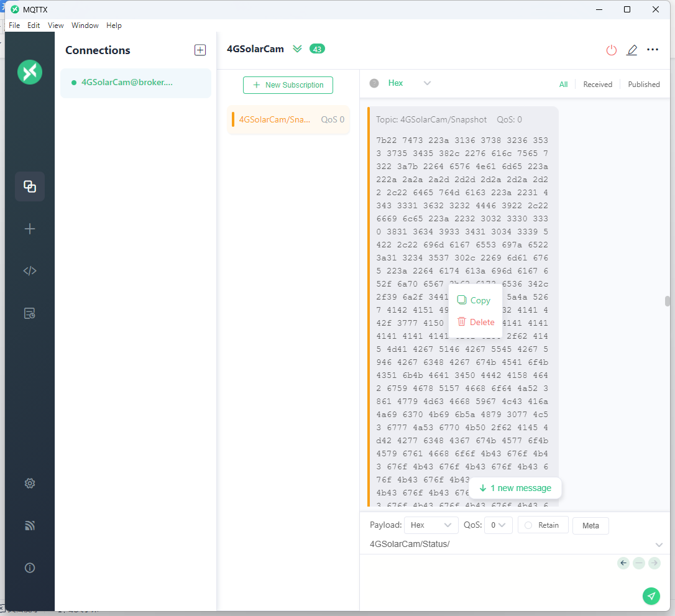Viewport: 675px width, 616px height.
Task: Select the 4GSolarCam@broker connection
Action: pyautogui.click(x=135, y=83)
